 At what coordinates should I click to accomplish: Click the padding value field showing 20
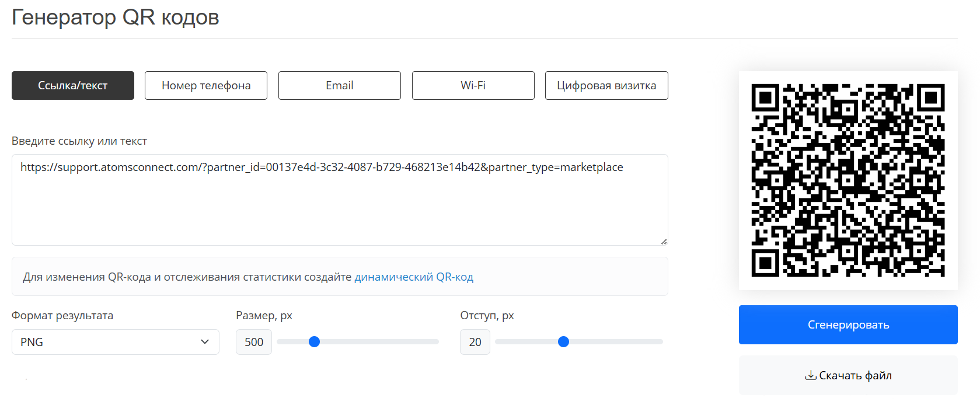click(475, 342)
